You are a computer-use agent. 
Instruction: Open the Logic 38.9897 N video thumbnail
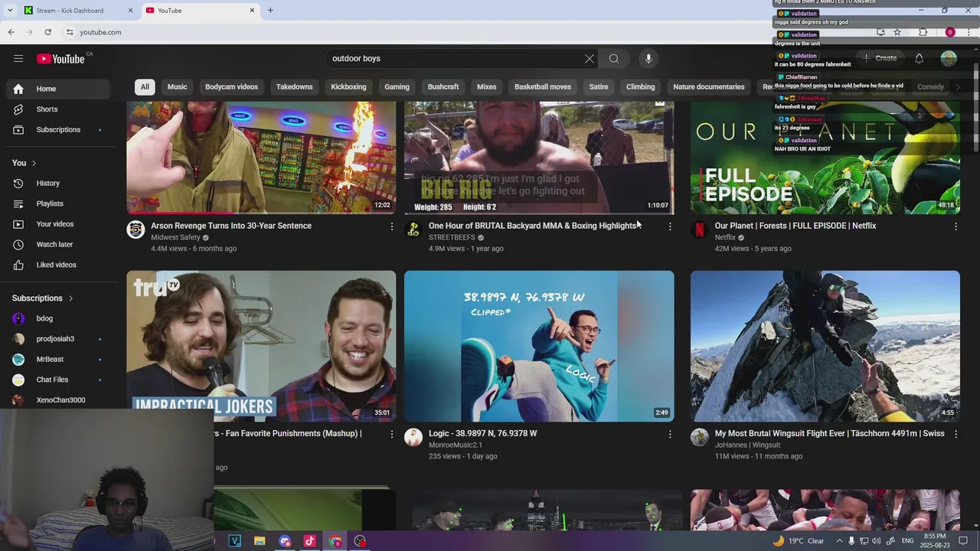click(539, 346)
